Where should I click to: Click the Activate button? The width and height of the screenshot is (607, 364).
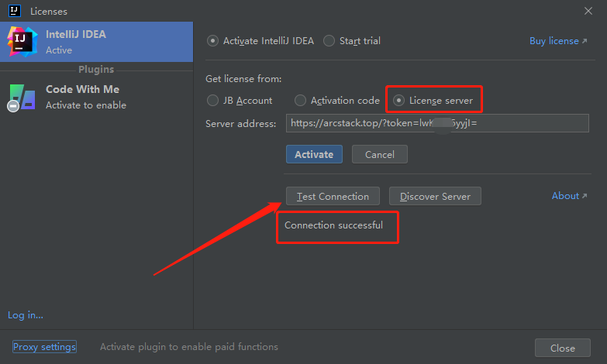(314, 154)
